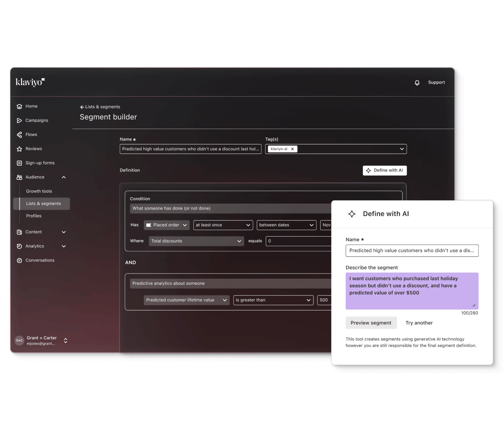Open What someone has done condition dropdown
504x428 pixels.
click(x=230, y=208)
